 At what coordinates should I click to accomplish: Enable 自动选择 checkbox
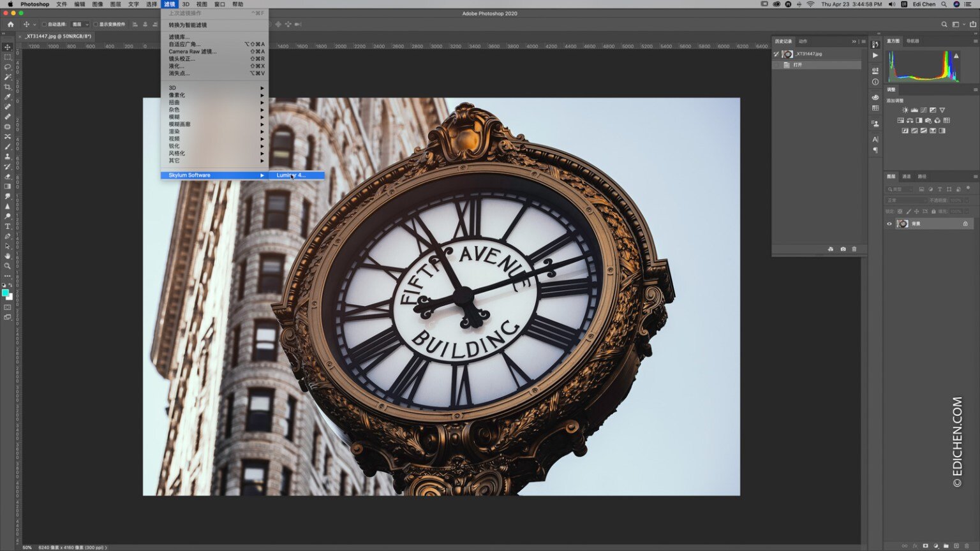[44, 24]
